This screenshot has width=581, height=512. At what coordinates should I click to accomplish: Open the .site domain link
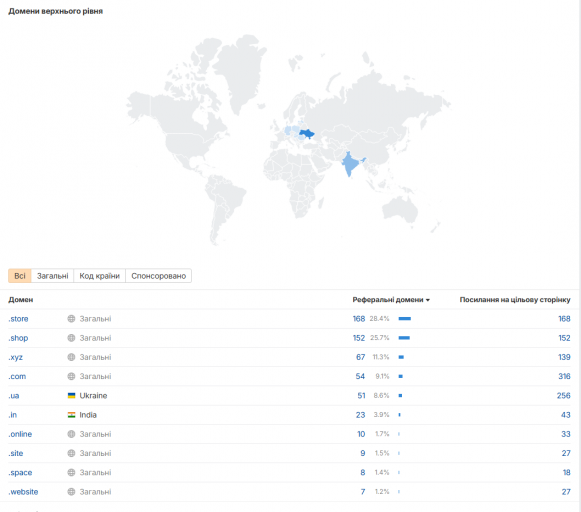tap(16, 453)
